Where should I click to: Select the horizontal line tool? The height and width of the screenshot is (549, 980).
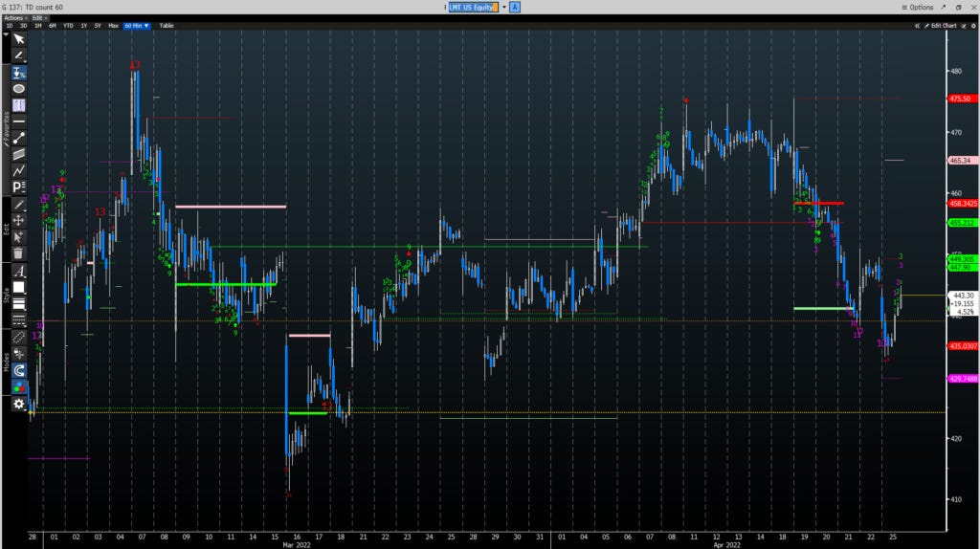pyautogui.click(x=19, y=121)
